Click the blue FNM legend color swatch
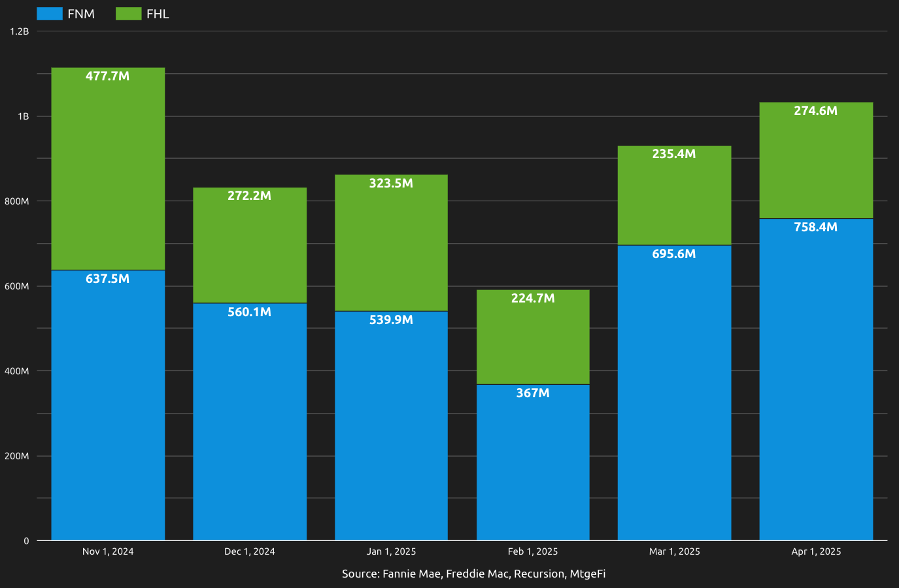The height and width of the screenshot is (588, 899). [x=50, y=14]
